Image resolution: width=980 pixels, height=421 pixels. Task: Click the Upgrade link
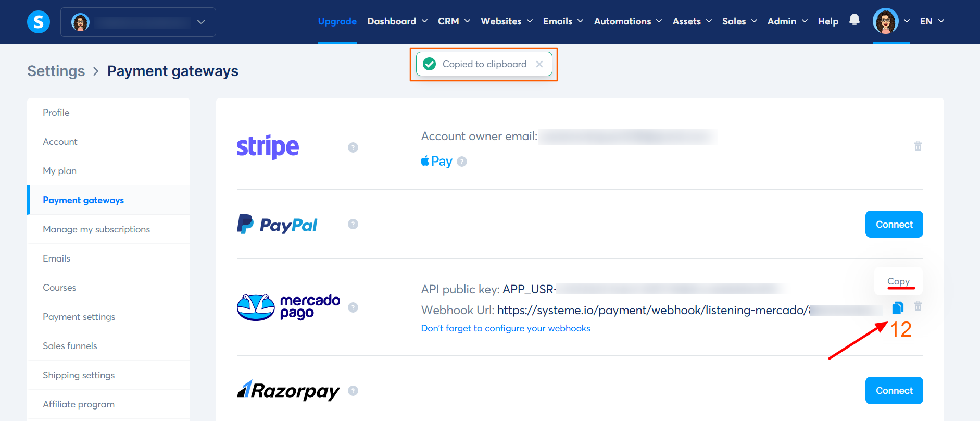click(x=337, y=21)
